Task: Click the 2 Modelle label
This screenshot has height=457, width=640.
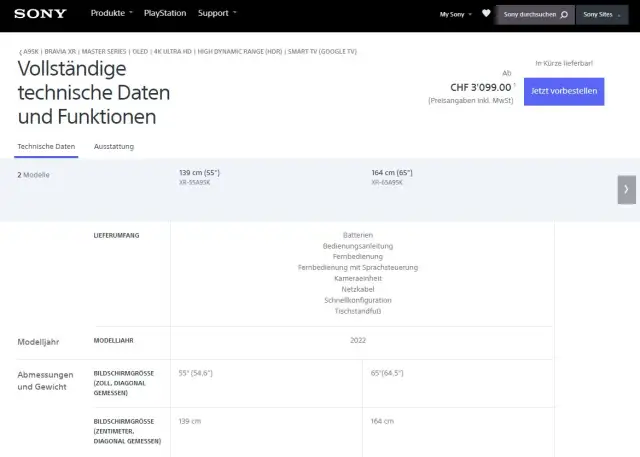Action: (x=33, y=175)
